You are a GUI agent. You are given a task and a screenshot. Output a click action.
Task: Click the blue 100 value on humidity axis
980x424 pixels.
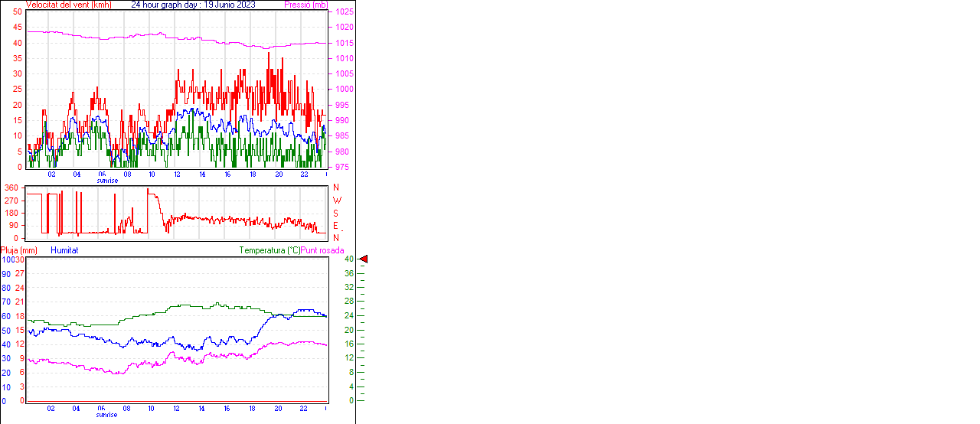6,259
